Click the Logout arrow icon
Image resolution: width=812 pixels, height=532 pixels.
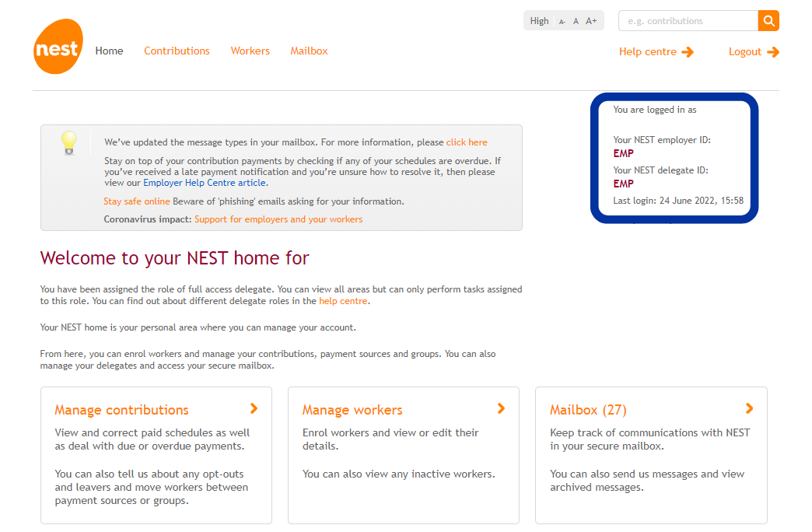coord(773,52)
